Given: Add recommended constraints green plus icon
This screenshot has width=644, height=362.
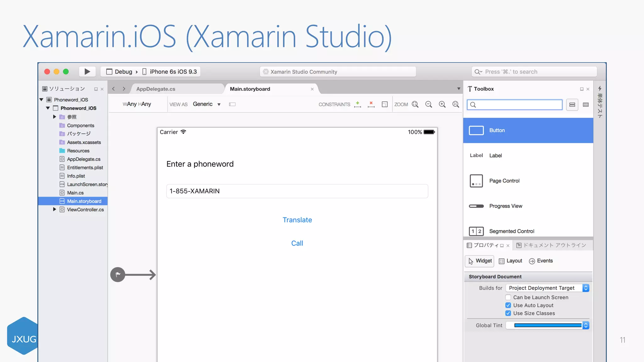Looking at the screenshot, I should (x=358, y=104).
